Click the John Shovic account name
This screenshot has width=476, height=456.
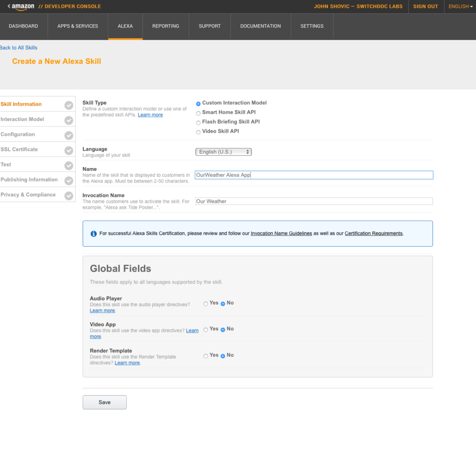point(358,7)
